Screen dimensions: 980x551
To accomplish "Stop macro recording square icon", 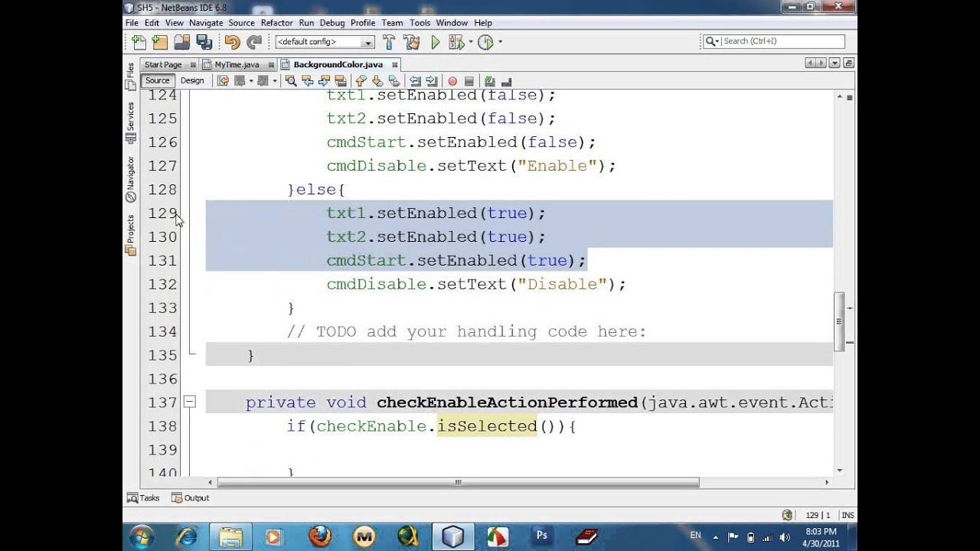I will pyautogui.click(x=469, y=80).
